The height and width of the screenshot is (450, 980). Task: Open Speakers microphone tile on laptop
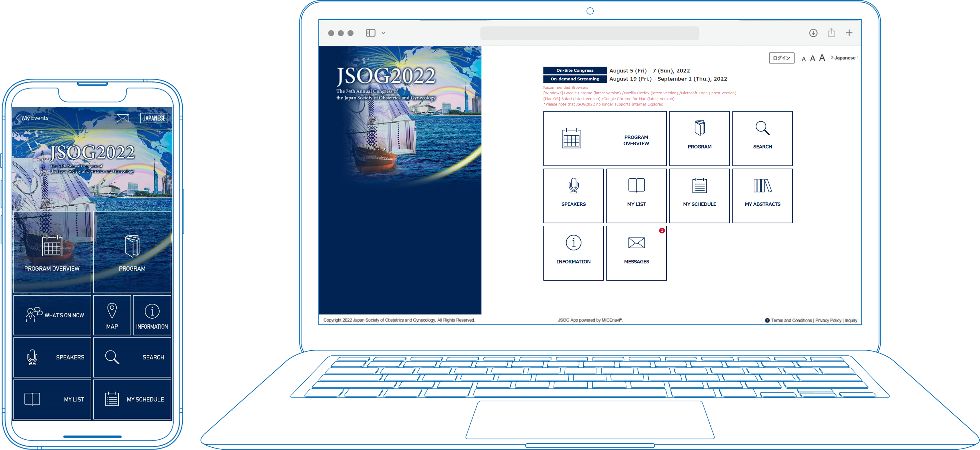[x=573, y=196]
